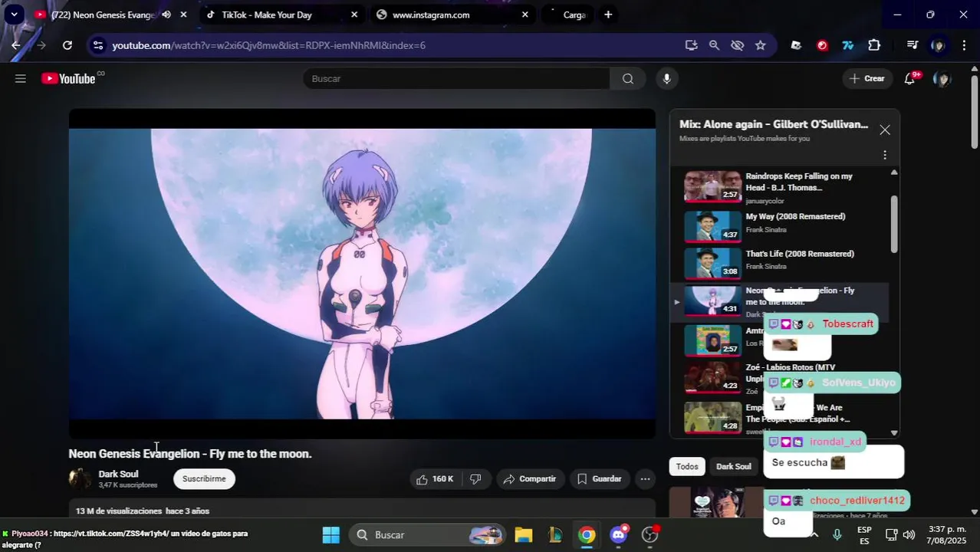Open site information icon in address bar
The image size is (980, 552).
(x=97, y=45)
